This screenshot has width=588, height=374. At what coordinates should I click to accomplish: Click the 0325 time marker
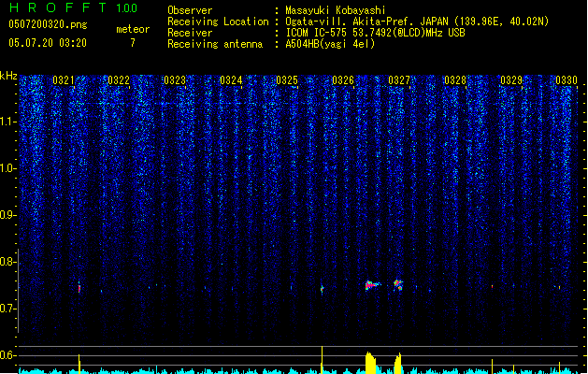tap(287, 80)
